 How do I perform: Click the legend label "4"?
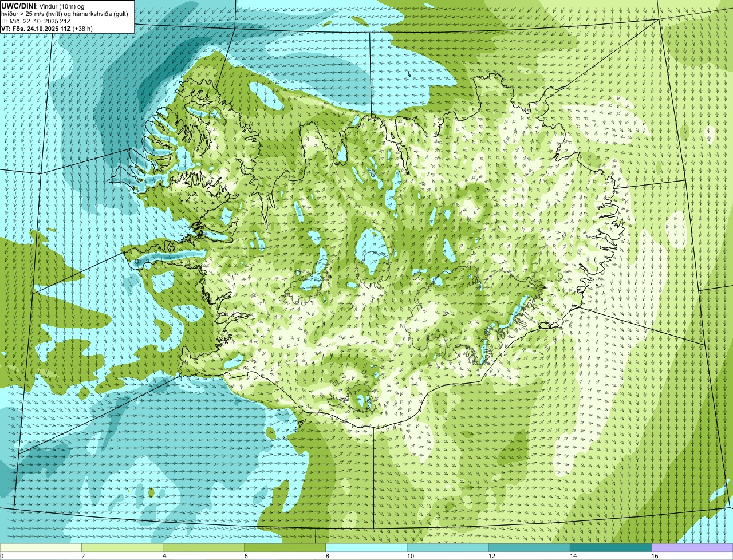[164, 556]
